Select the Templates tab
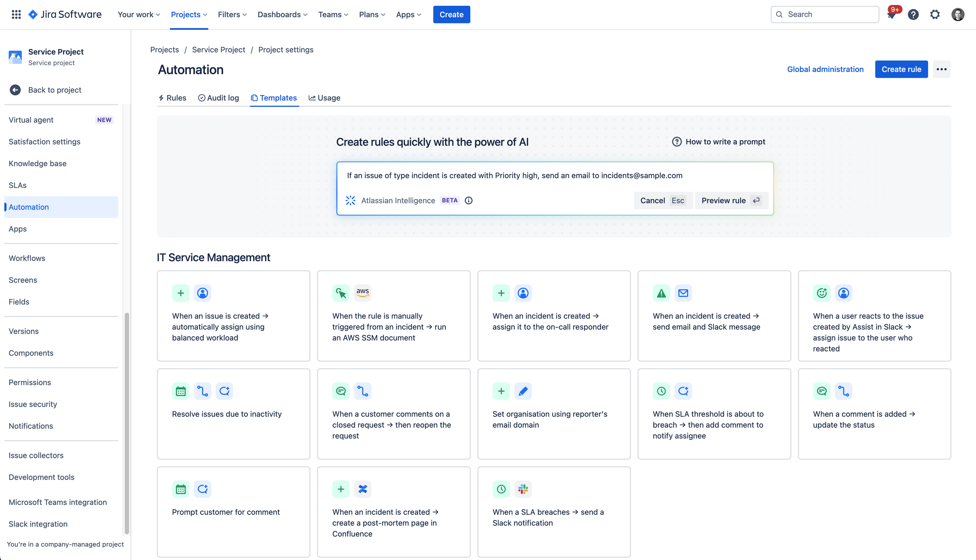 pyautogui.click(x=274, y=98)
